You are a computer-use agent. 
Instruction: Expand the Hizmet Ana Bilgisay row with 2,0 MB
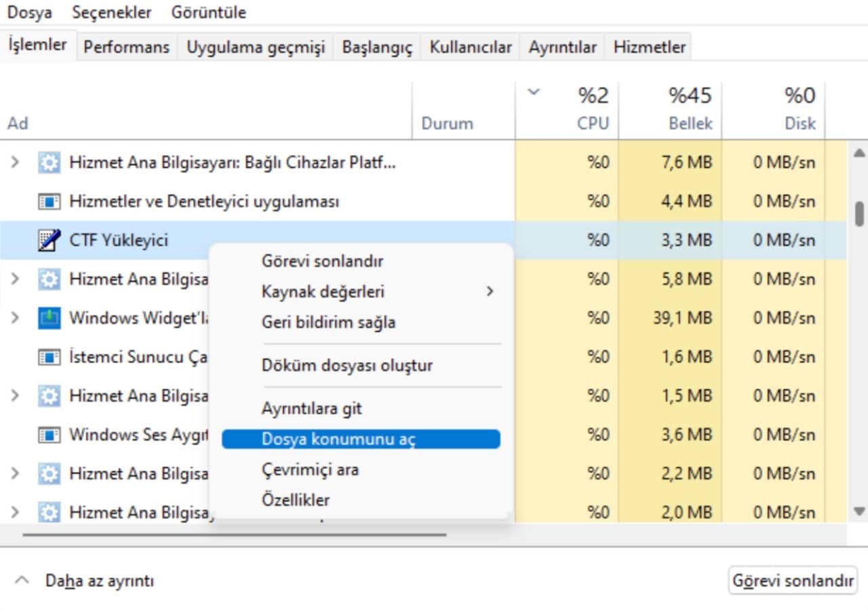coord(15,512)
